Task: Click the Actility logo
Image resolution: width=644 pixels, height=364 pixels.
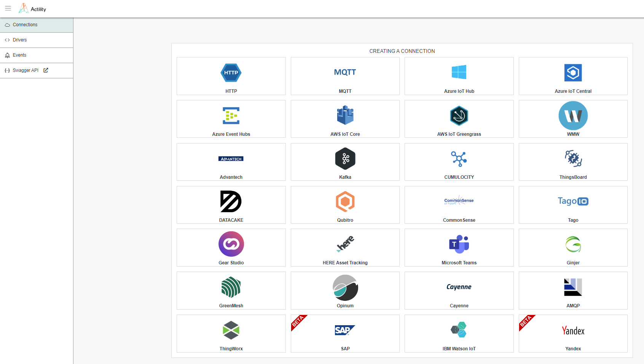Action: pos(32,8)
